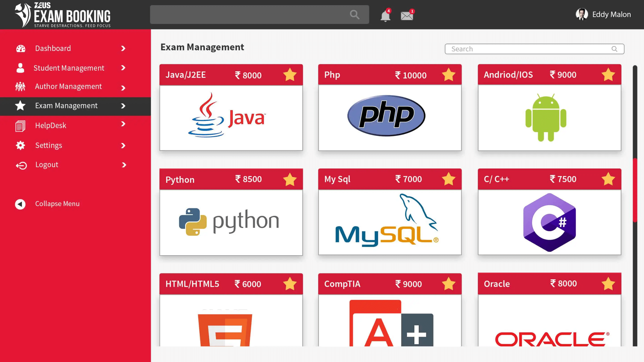This screenshot has width=644, height=362.
Task: Open Student Management from sidebar
Action: click(69, 68)
